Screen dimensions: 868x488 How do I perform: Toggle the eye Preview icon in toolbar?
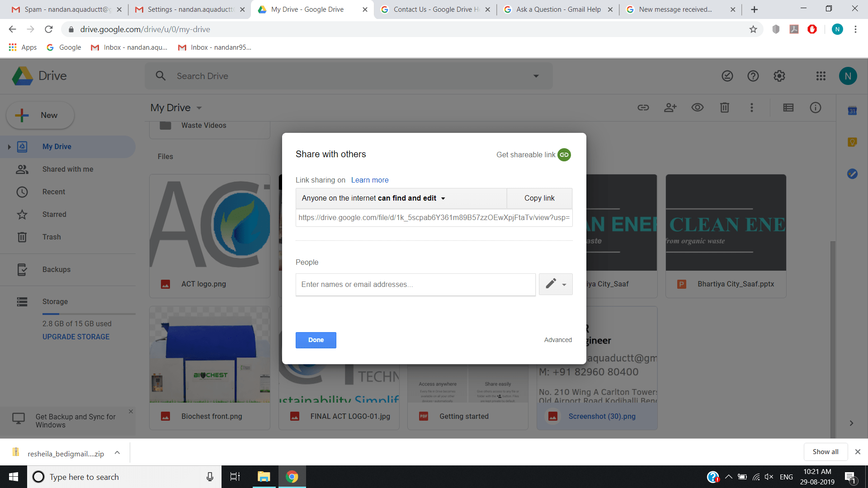[x=697, y=108]
